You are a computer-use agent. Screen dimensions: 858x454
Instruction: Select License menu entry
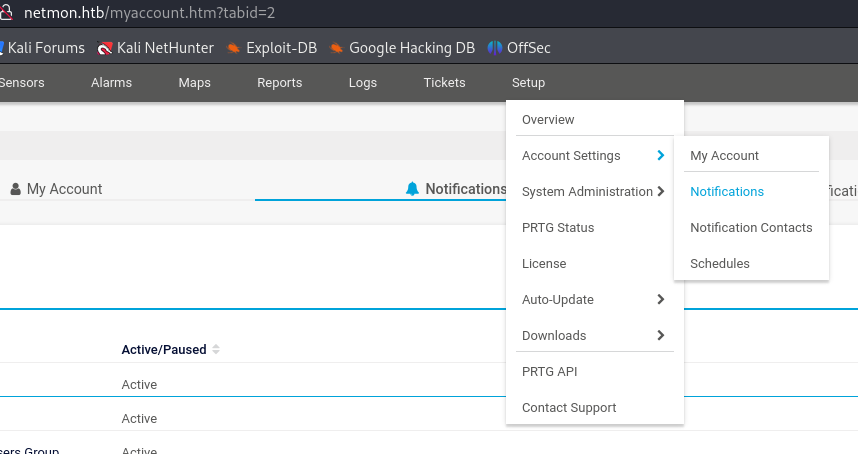[x=544, y=264]
